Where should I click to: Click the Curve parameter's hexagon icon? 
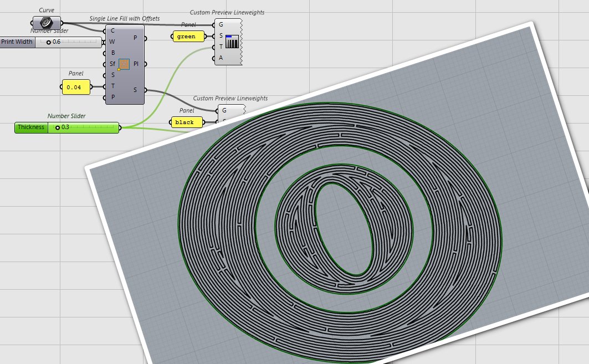[x=47, y=23]
